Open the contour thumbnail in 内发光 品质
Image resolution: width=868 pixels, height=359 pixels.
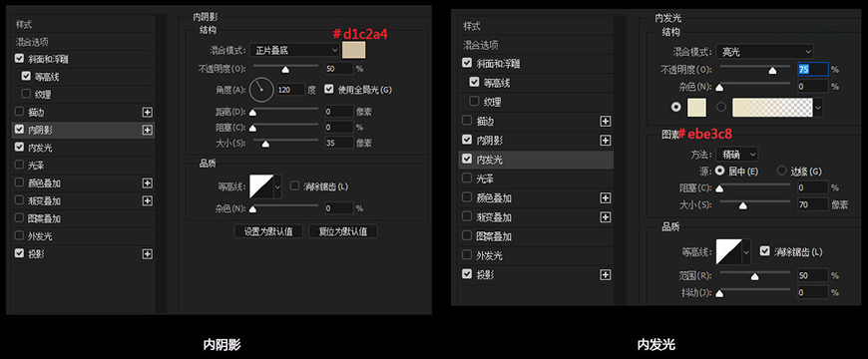click(728, 251)
